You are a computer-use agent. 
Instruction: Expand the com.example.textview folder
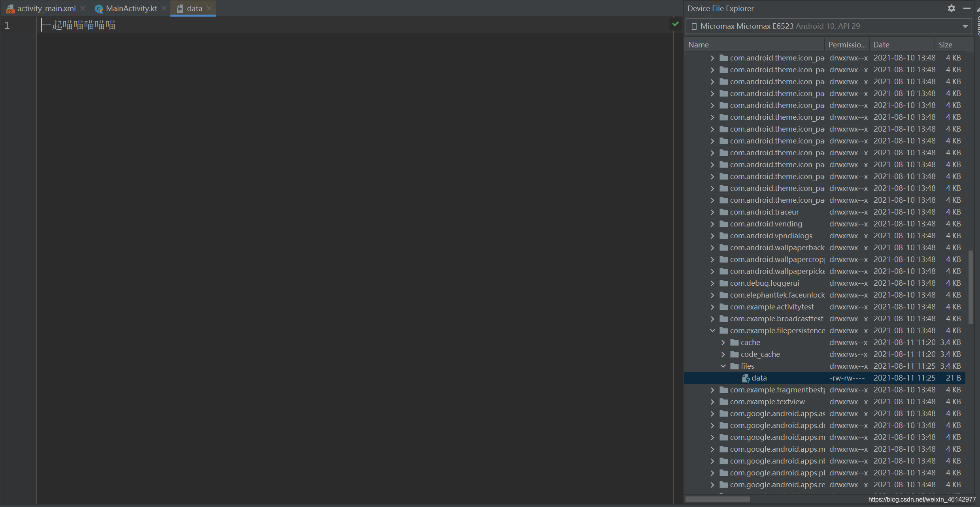[x=712, y=402]
